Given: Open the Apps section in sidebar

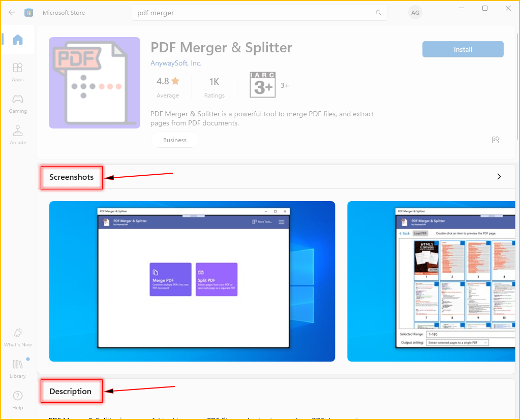Looking at the screenshot, I should click(x=18, y=72).
